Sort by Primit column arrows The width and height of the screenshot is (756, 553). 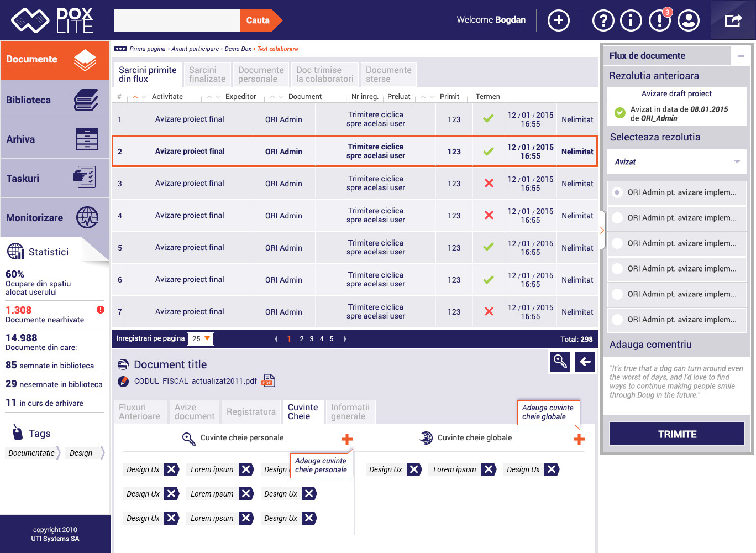428,97
